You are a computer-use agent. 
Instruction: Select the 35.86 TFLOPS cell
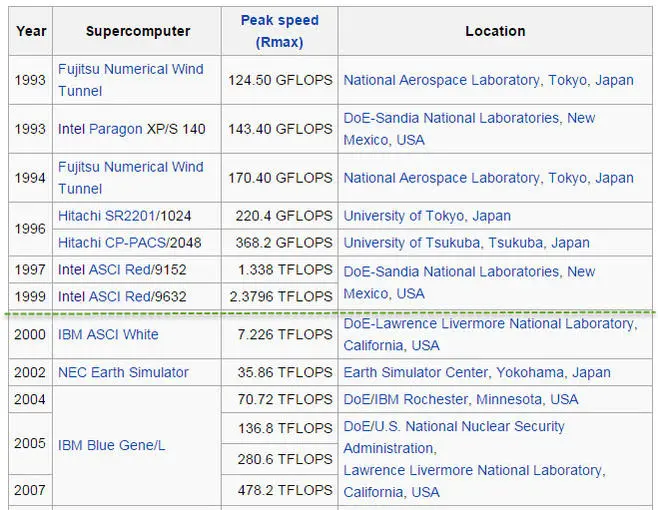pos(280,372)
